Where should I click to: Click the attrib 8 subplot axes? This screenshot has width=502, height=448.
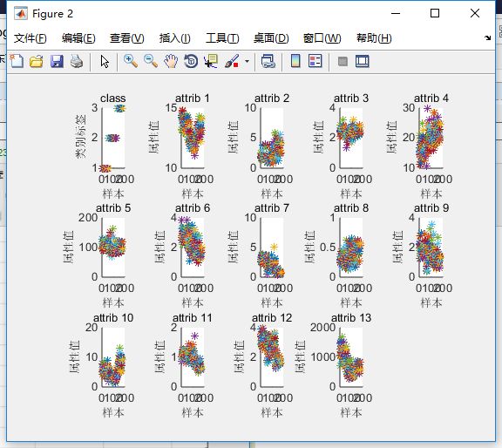(351, 248)
